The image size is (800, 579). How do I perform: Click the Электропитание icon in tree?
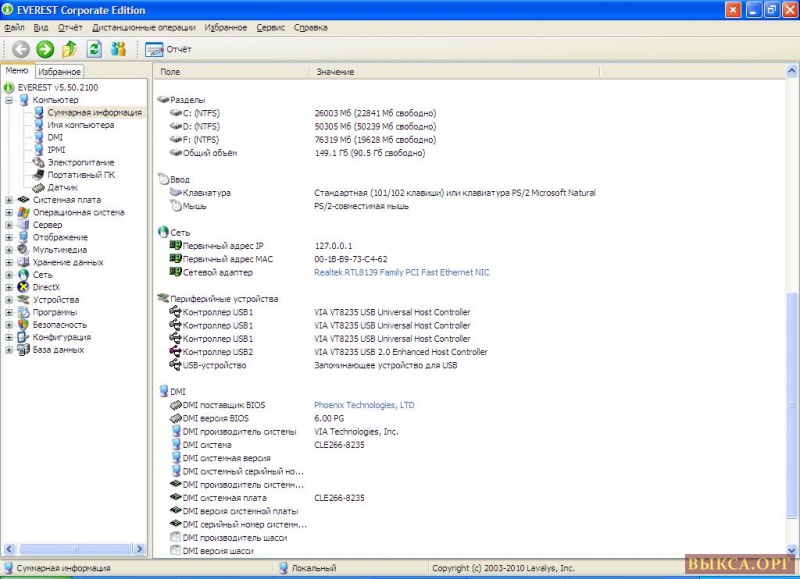38,162
